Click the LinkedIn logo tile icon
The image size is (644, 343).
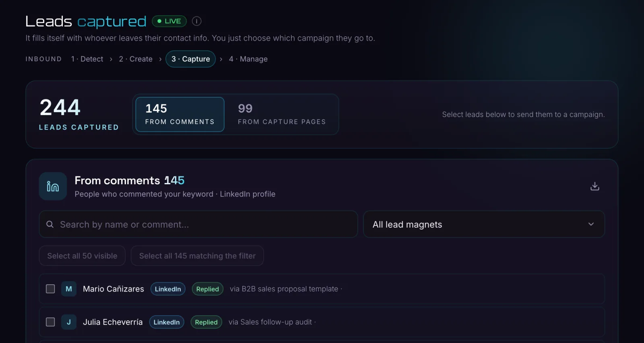tap(53, 186)
